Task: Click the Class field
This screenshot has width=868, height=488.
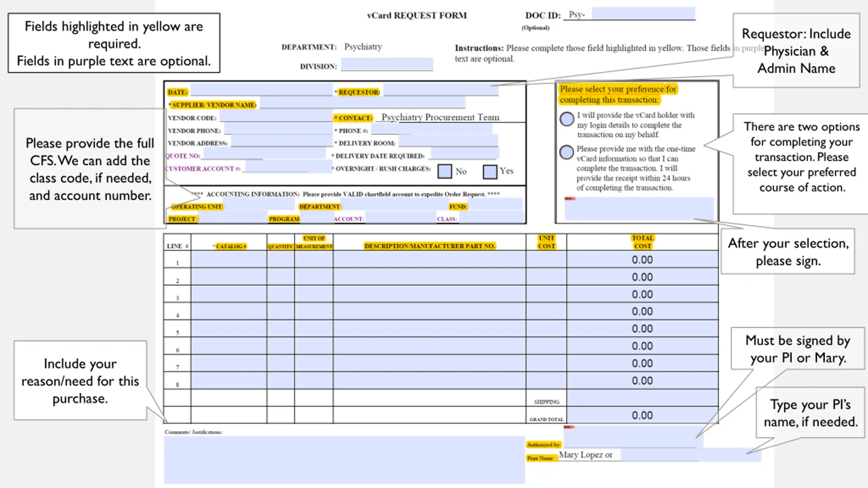Action: tap(492, 217)
